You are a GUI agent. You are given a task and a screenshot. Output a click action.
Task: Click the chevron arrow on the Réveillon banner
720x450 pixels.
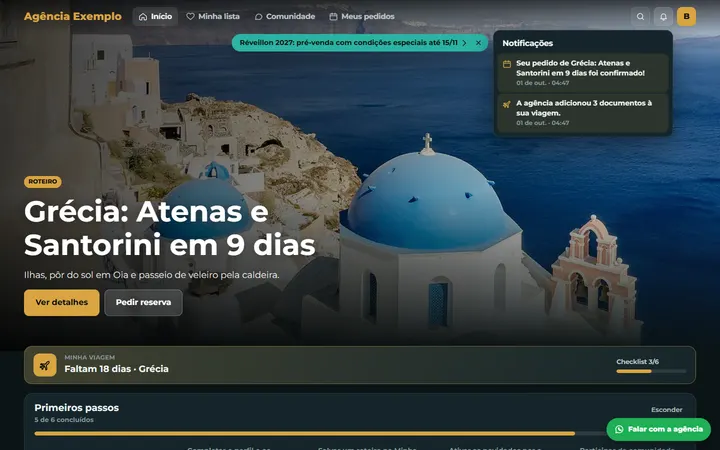[x=464, y=43]
